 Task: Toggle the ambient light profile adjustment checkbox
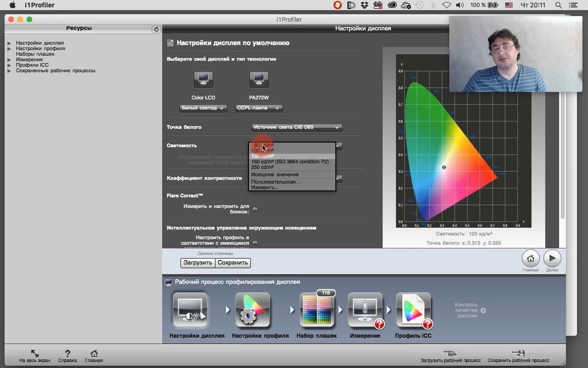(x=255, y=243)
